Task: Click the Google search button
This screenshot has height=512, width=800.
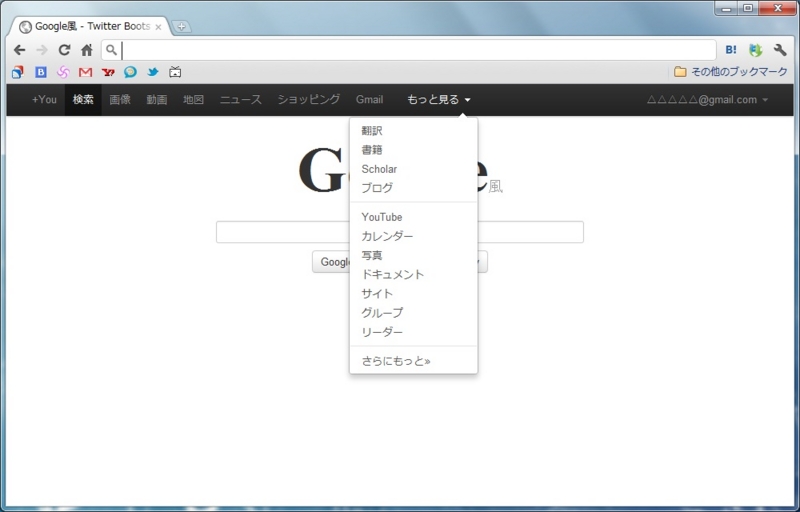Action: tap(331, 262)
